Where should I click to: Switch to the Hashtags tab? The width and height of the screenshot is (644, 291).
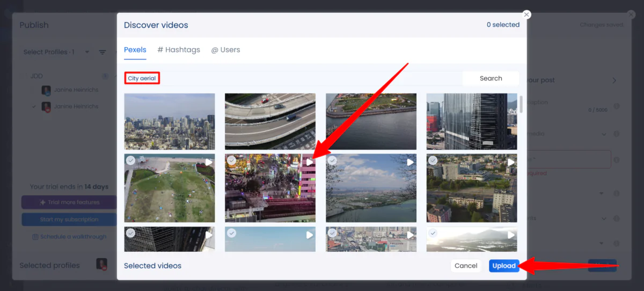click(179, 50)
